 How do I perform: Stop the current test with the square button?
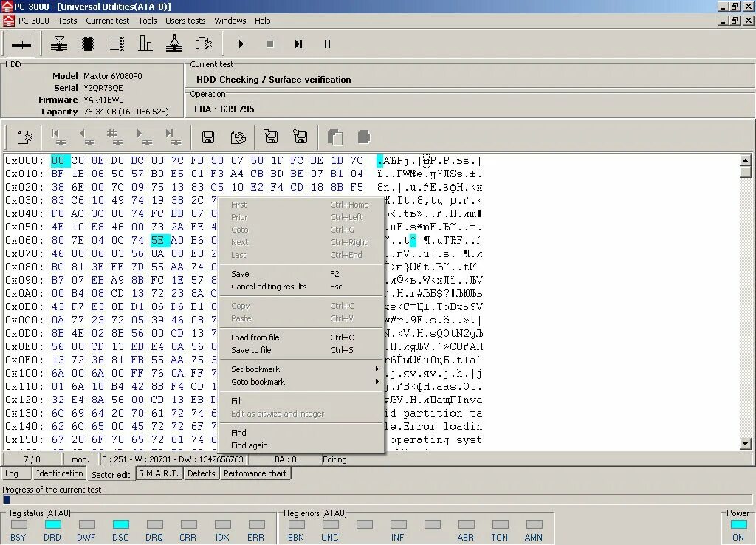click(270, 44)
